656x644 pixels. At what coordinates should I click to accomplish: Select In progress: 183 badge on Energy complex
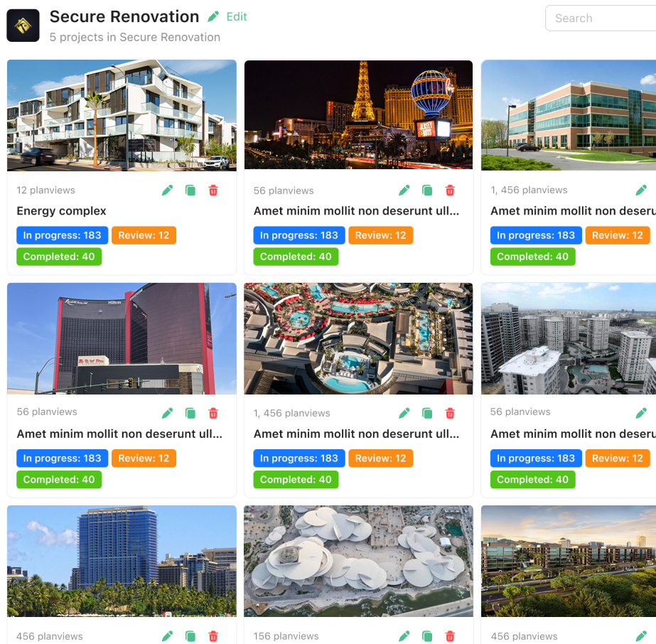[63, 235]
